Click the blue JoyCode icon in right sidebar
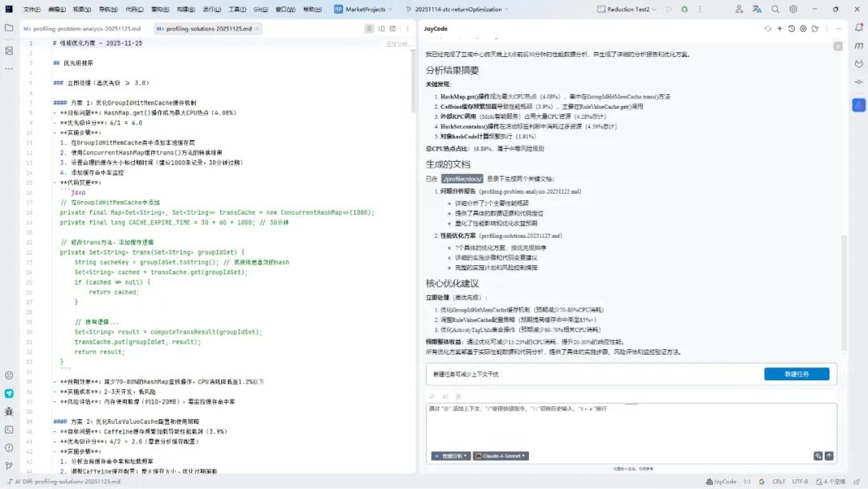868x489 pixels. (x=858, y=105)
